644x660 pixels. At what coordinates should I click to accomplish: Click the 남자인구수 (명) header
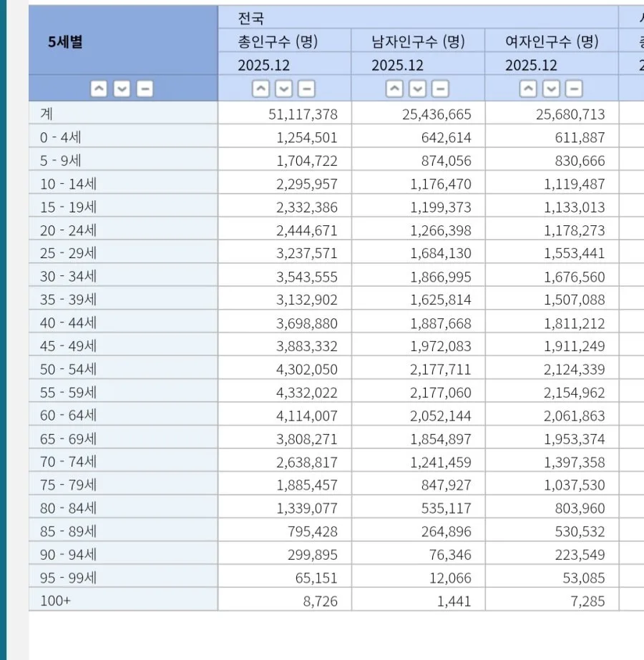(x=418, y=41)
